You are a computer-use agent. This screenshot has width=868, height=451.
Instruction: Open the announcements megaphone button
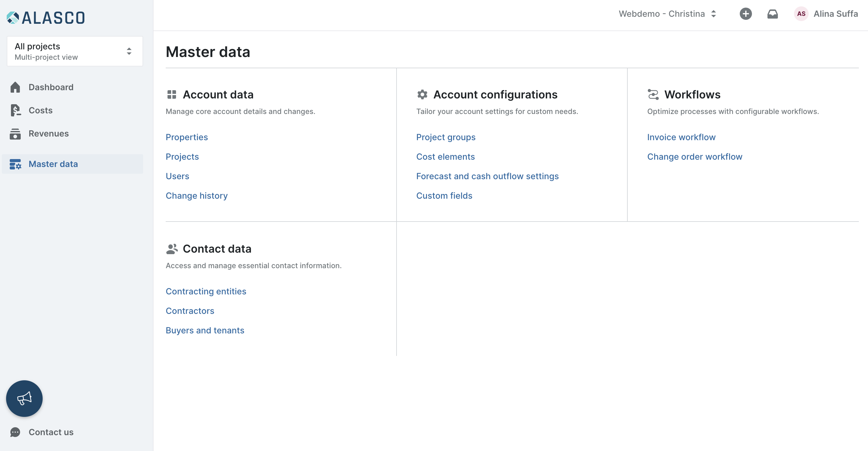click(x=24, y=399)
